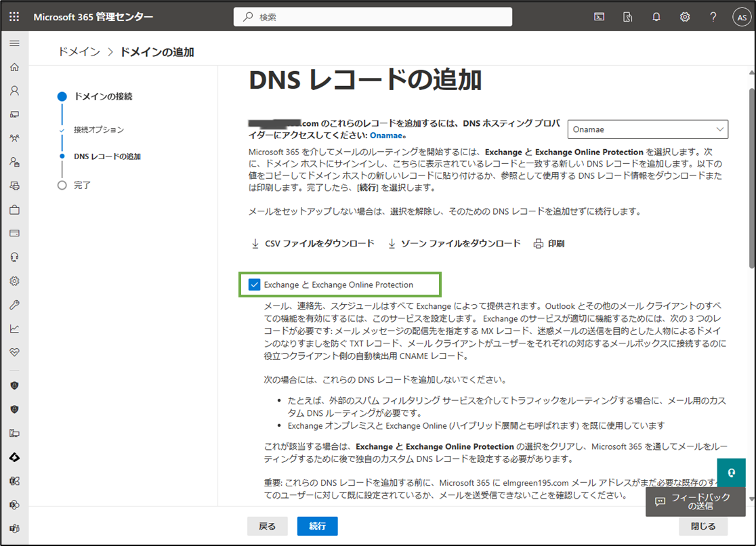Click the teal help headset widget
Image resolution: width=756 pixels, height=546 pixels.
731,473
